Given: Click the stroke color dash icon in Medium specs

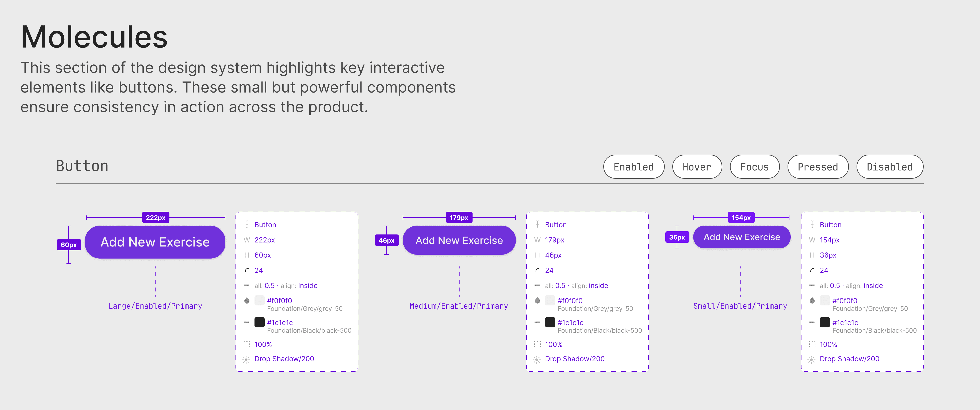Looking at the screenshot, I should point(537,322).
